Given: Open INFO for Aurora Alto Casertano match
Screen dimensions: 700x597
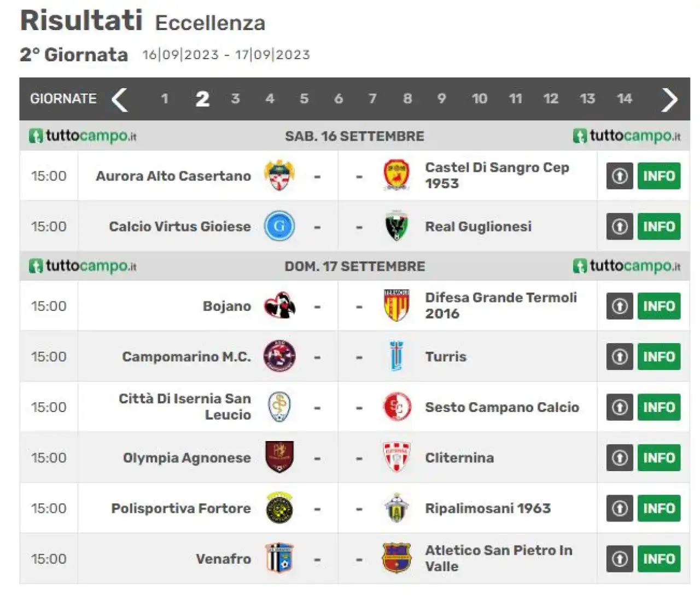Looking at the screenshot, I should pyautogui.click(x=659, y=176).
